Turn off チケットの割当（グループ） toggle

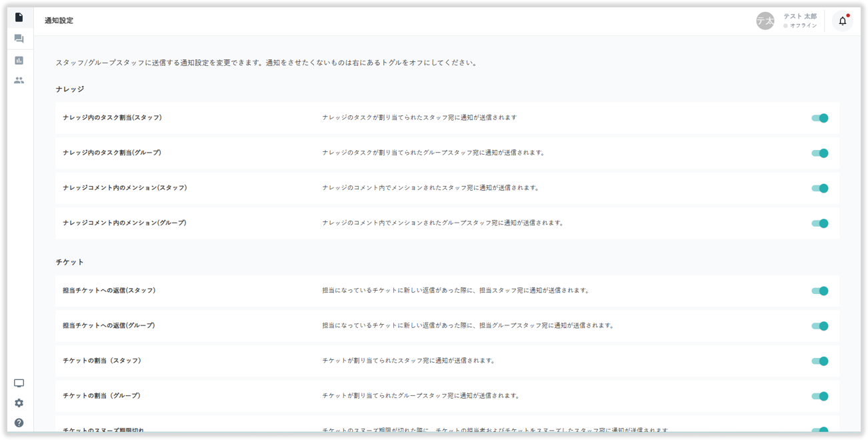click(819, 396)
